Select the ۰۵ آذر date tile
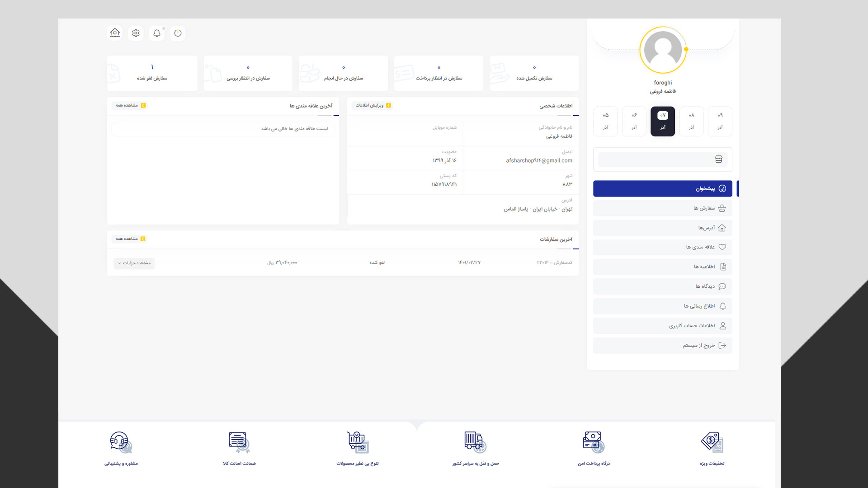Screen dimensions: 868x488 click(x=605, y=121)
